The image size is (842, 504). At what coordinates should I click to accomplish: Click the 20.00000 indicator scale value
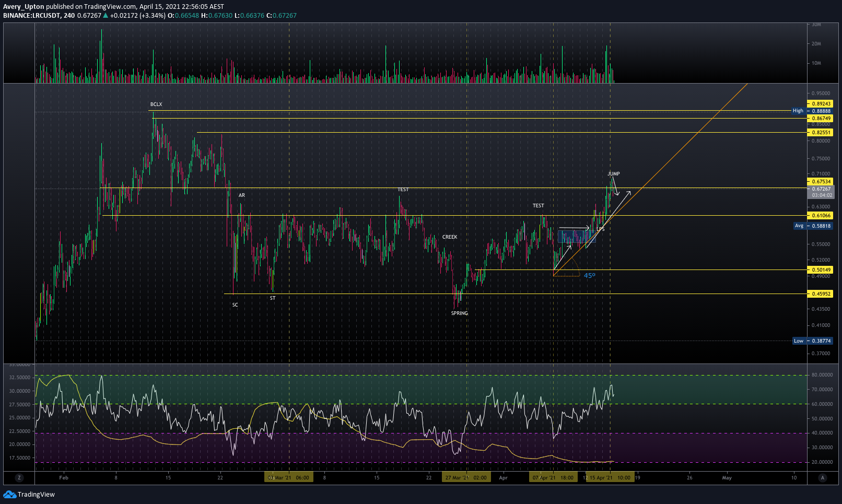tap(822, 462)
